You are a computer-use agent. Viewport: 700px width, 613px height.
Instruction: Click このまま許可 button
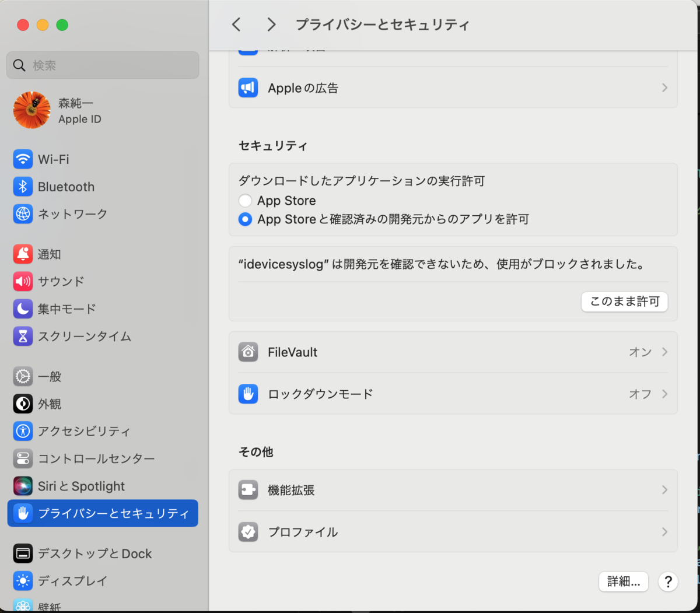tap(625, 302)
